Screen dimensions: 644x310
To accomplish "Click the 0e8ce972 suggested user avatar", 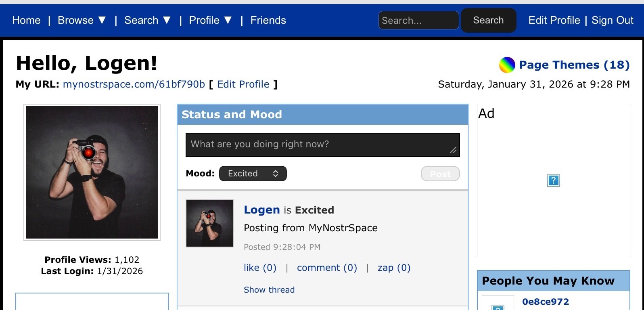I will point(498,304).
